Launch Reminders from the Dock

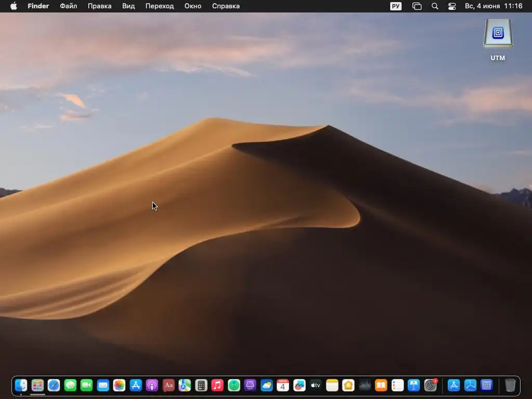point(397,385)
